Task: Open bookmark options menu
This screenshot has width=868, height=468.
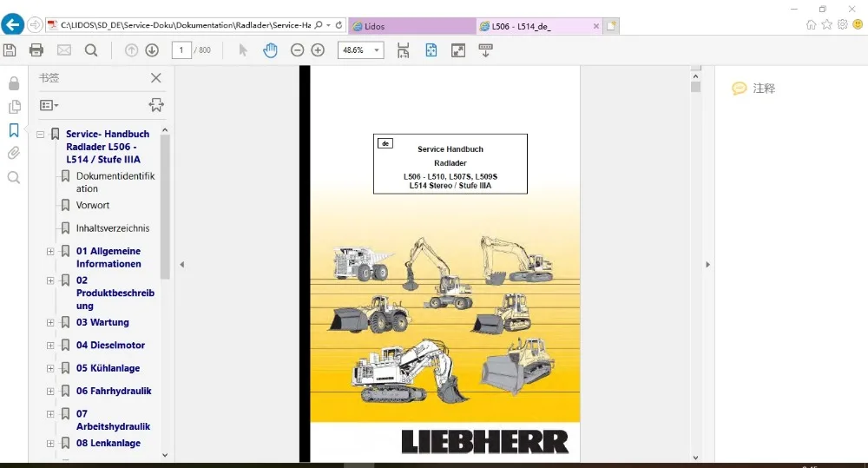Action: (x=49, y=105)
